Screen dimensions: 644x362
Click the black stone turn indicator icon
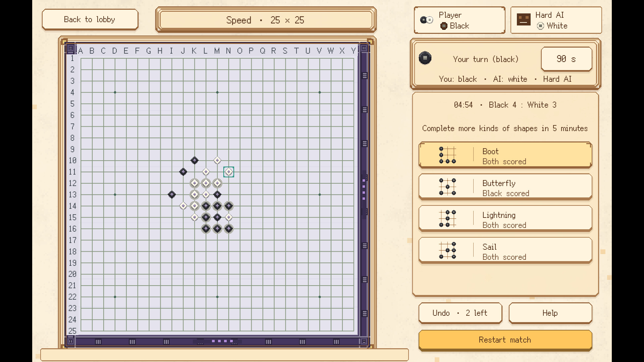[x=425, y=58]
